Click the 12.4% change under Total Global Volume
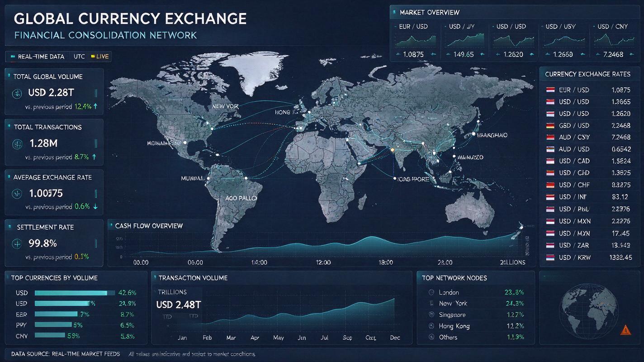This screenshot has width=644, height=362. coord(83,107)
